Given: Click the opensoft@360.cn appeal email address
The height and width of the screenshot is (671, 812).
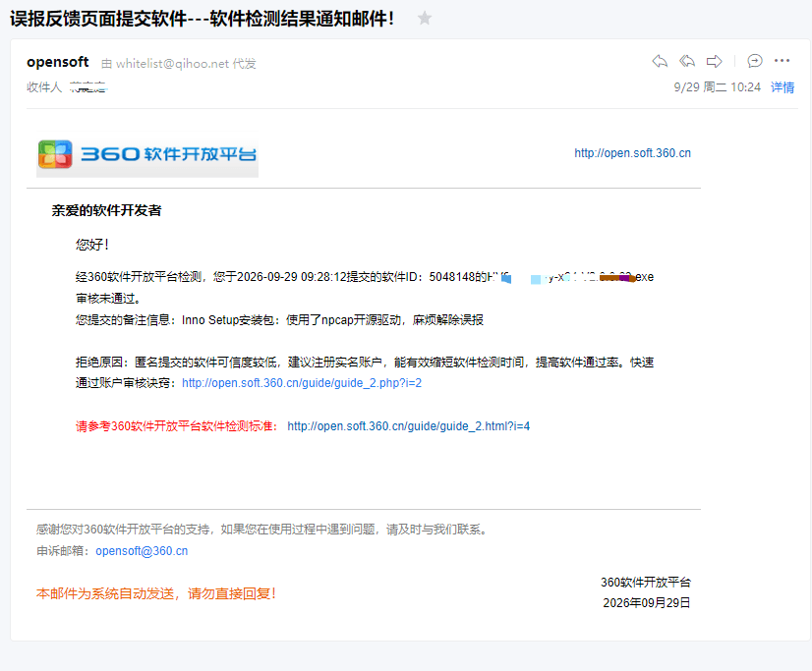Looking at the screenshot, I should (x=142, y=551).
